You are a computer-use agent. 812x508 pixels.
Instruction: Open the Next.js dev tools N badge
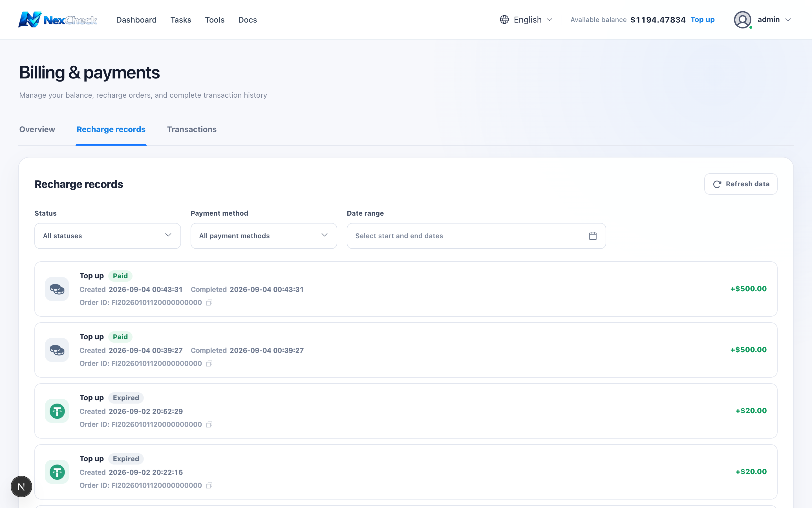pyautogui.click(x=21, y=487)
